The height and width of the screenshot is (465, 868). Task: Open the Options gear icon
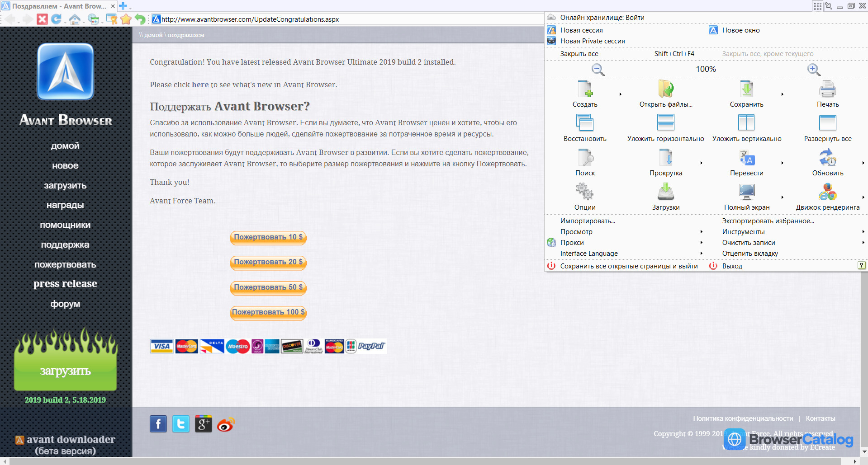click(x=584, y=192)
